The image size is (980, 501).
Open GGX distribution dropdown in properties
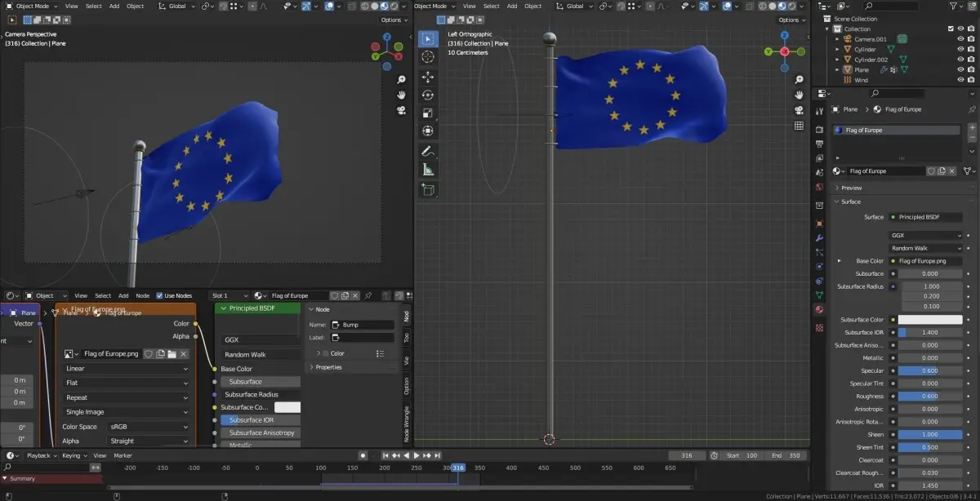click(x=927, y=235)
